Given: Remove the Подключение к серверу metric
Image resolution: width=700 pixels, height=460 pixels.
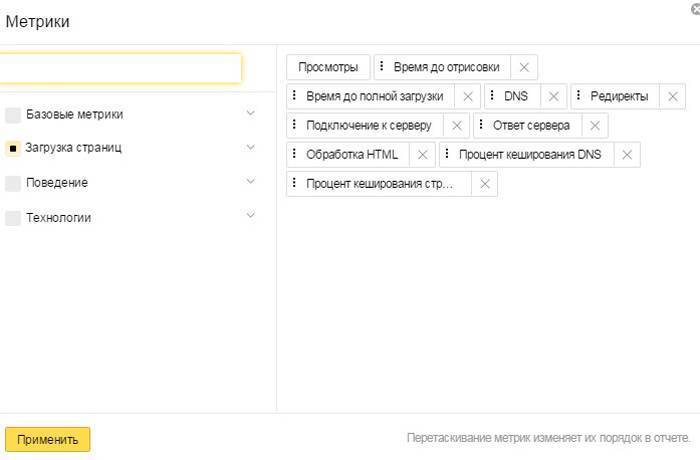Looking at the screenshot, I should coord(456,126).
